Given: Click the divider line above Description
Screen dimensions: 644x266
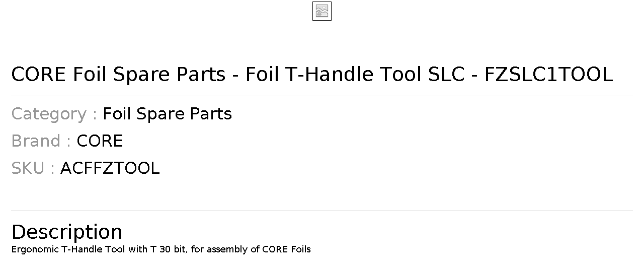Looking at the screenshot, I should point(322,210).
